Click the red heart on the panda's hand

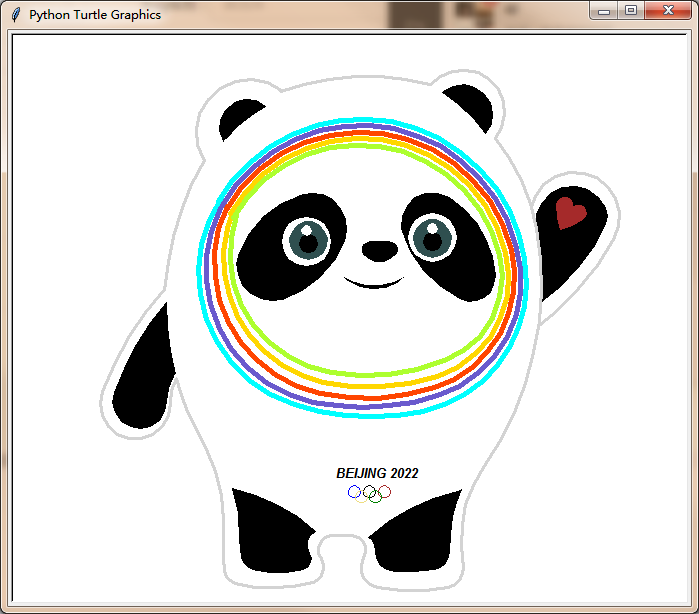[x=570, y=213]
